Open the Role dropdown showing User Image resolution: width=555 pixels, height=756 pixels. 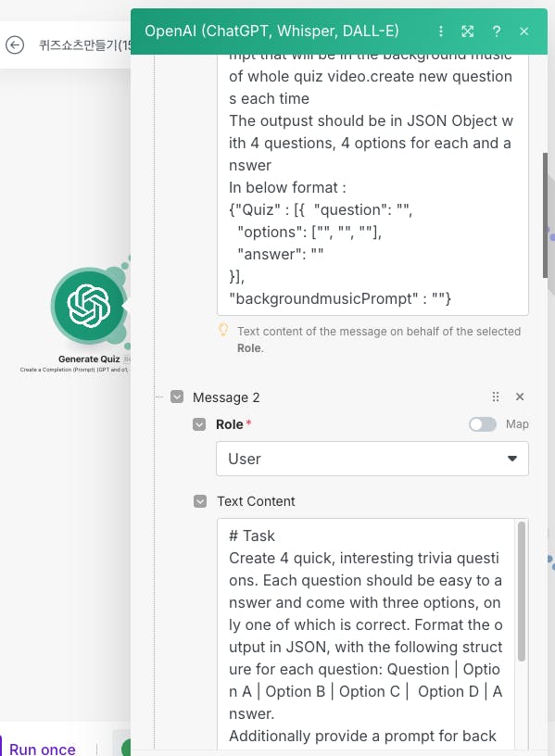[372, 459]
